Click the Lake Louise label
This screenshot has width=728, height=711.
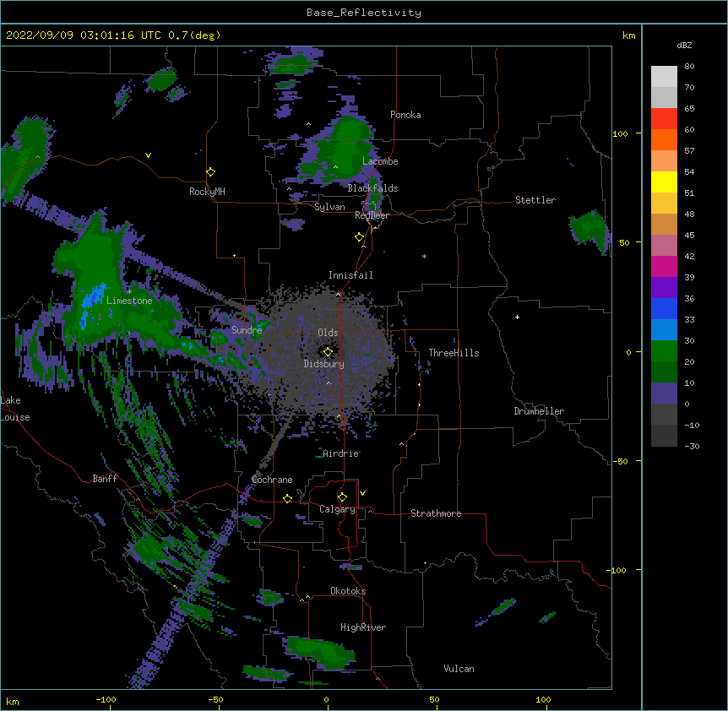coord(15,409)
